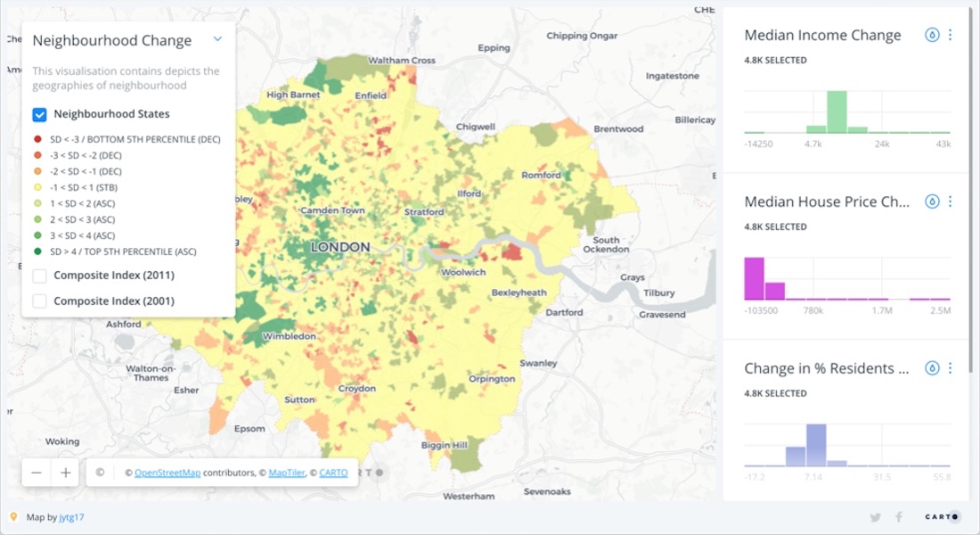Viewport: 980px width, 535px height.
Task: Collapse the Neighbourhood Change legend panel
Action: [x=217, y=39]
